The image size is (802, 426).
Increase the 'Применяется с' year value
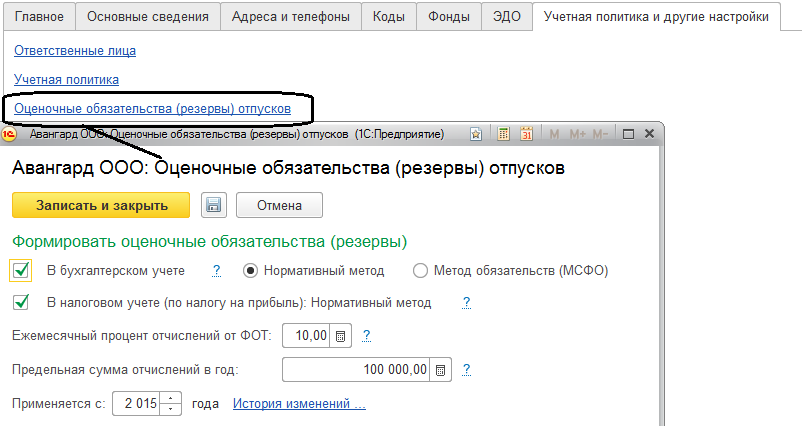click(170, 398)
